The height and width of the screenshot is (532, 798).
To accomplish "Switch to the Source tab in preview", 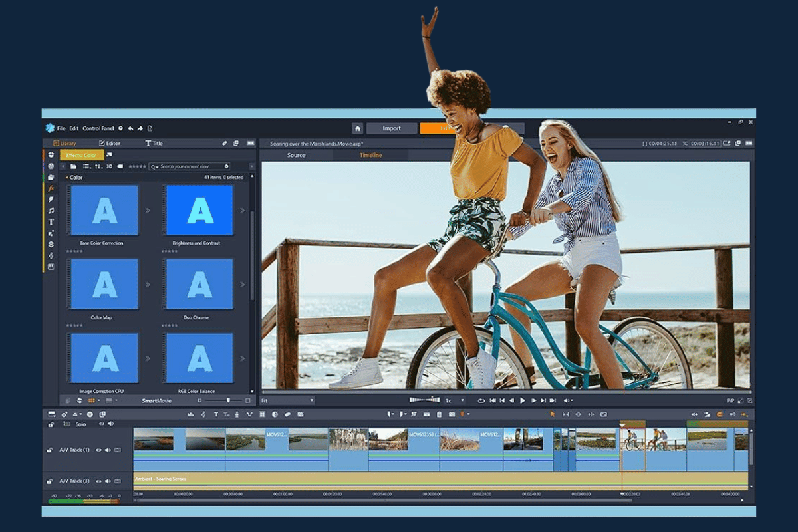I will 296,155.
